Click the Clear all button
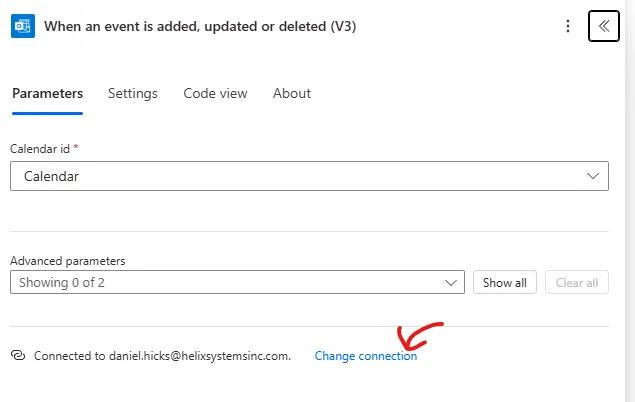The width and height of the screenshot is (635, 402). point(577,283)
